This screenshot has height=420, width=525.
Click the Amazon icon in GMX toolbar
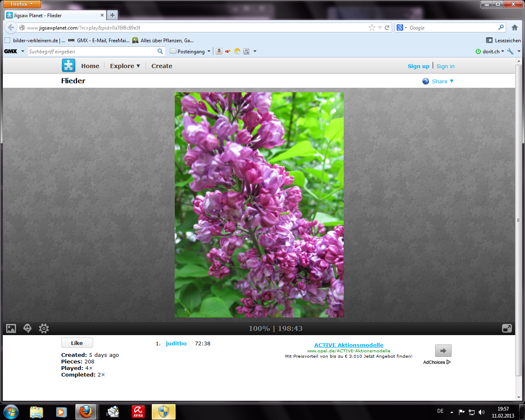pos(219,51)
